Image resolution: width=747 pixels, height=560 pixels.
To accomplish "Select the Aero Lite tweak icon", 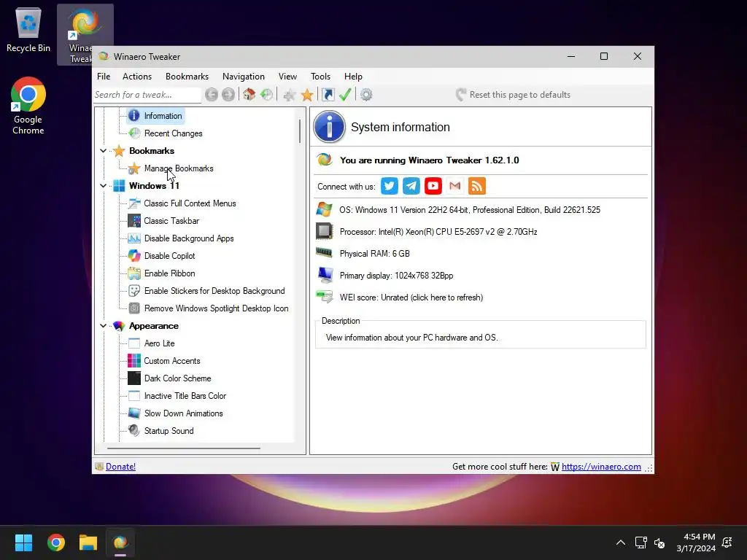I will pos(134,343).
